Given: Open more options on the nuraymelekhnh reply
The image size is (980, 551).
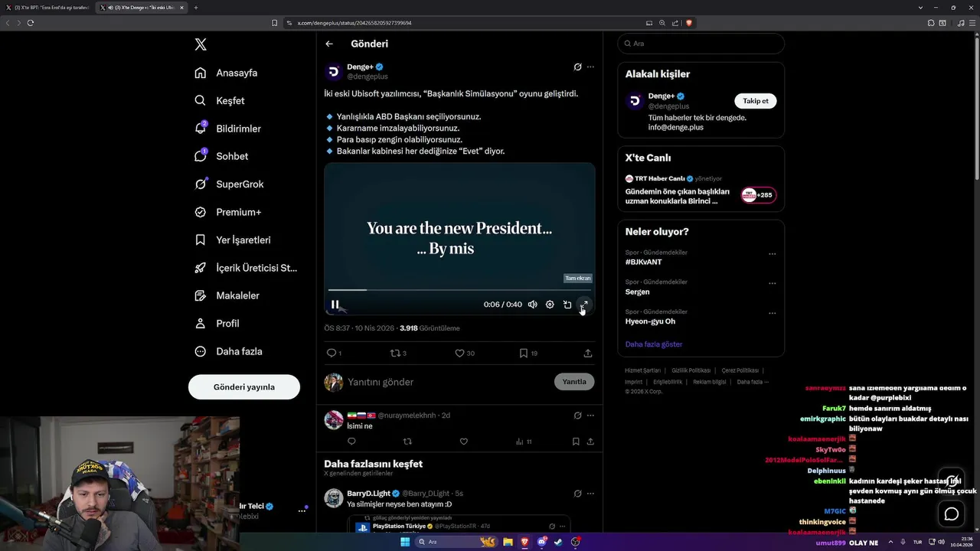Looking at the screenshot, I should tap(590, 416).
